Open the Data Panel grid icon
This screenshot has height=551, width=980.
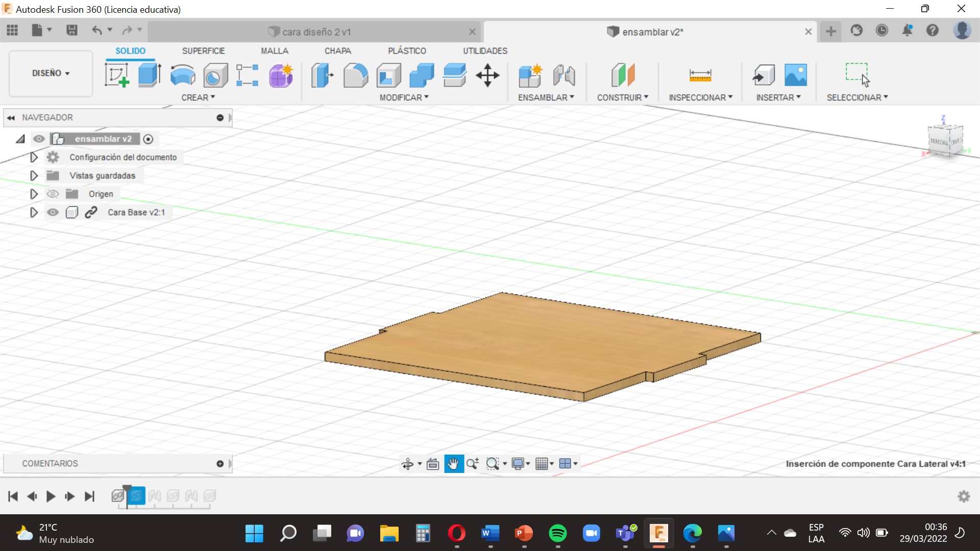coord(12,31)
